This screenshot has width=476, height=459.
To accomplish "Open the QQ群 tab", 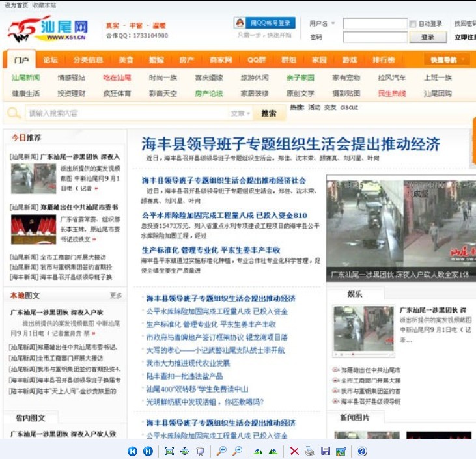I will 257,59.
